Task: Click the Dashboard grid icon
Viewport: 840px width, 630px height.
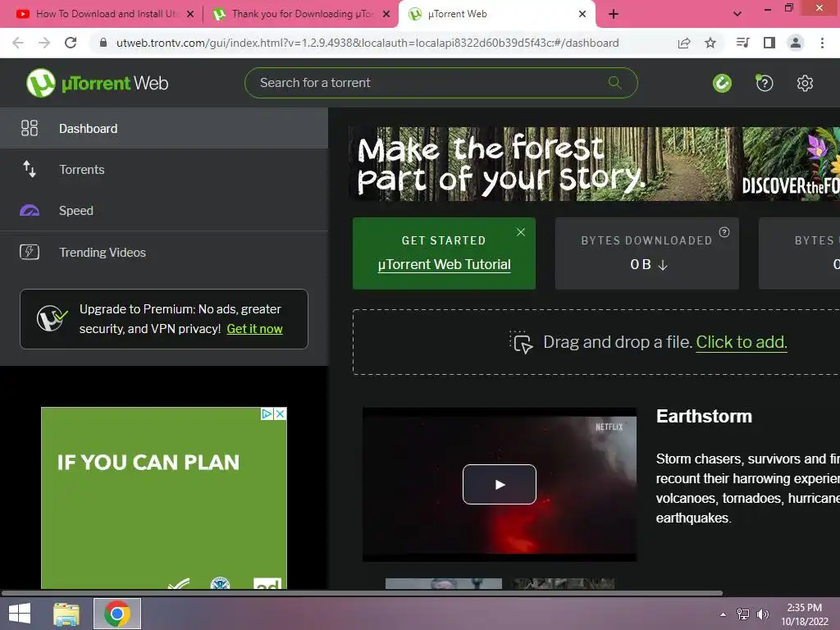Action: (x=30, y=128)
